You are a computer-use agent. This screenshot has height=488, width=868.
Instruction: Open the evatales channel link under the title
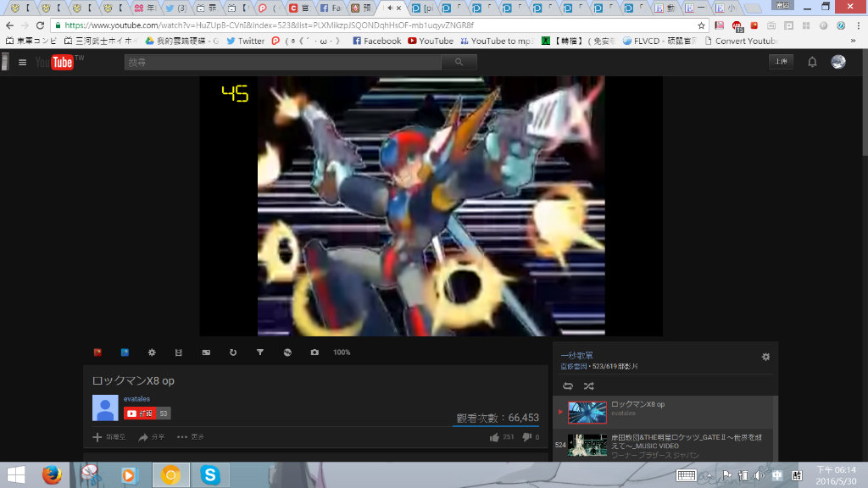click(x=136, y=399)
